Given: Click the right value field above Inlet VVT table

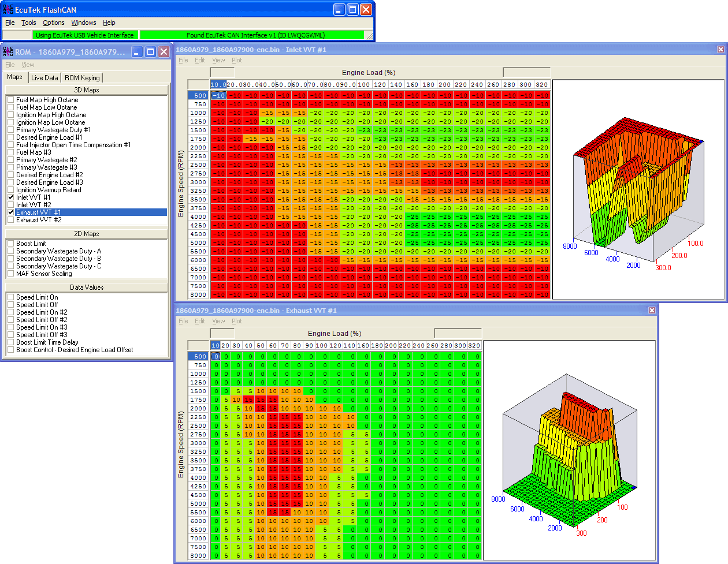Looking at the screenshot, I should click(x=527, y=72).
